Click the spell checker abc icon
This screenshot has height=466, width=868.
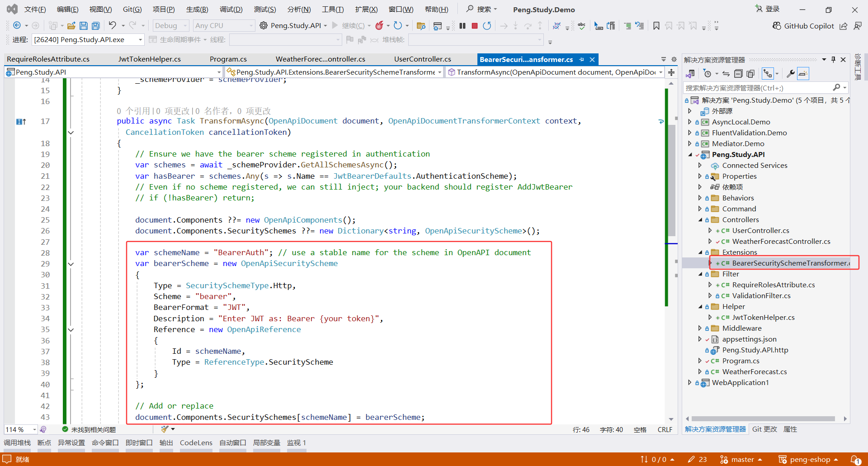coord(581,26)
